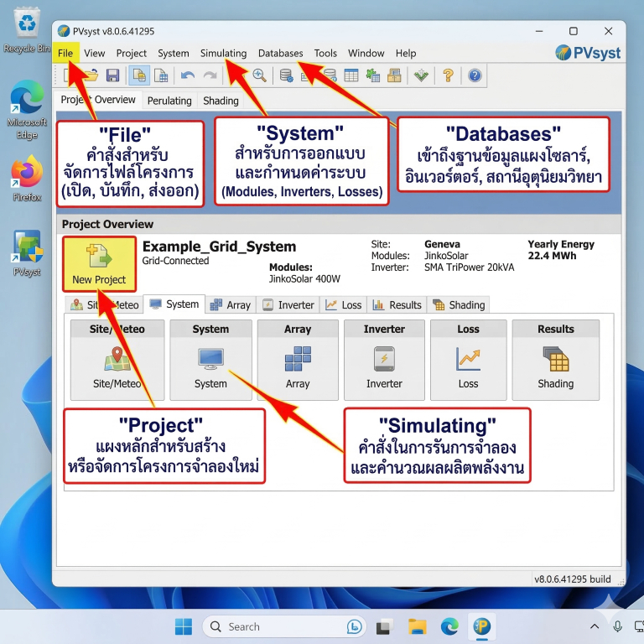Open the Site/Meteo map pin tile
644x644 pixels.
click(117, 360)
